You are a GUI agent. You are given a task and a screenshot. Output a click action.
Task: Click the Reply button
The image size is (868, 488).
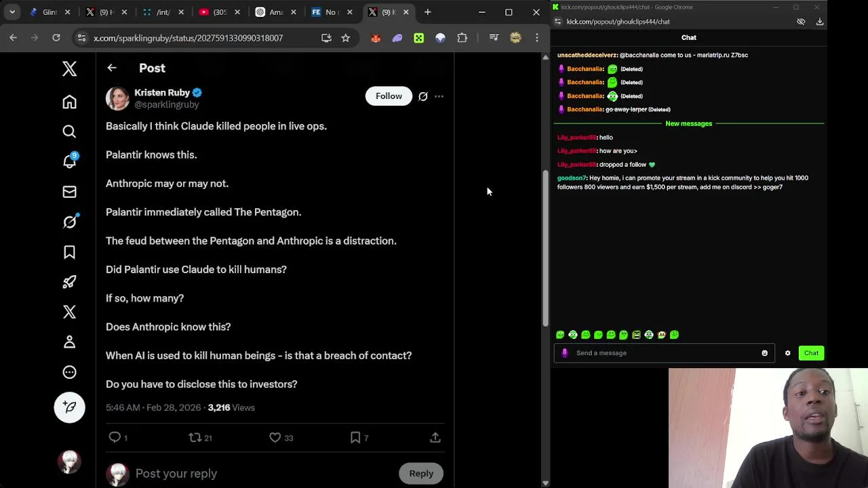click(421, 474)
